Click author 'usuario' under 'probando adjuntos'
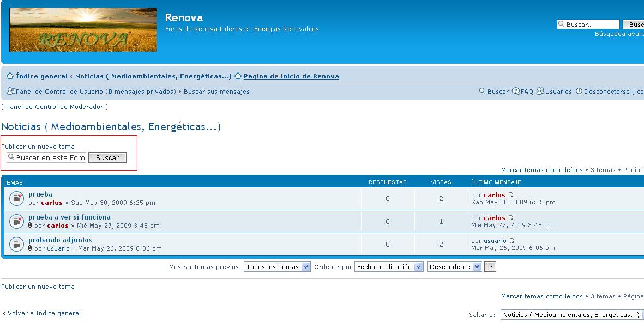The width and height of the screenshot is (644, 323). pyautogui.click(x=58, y=248)
